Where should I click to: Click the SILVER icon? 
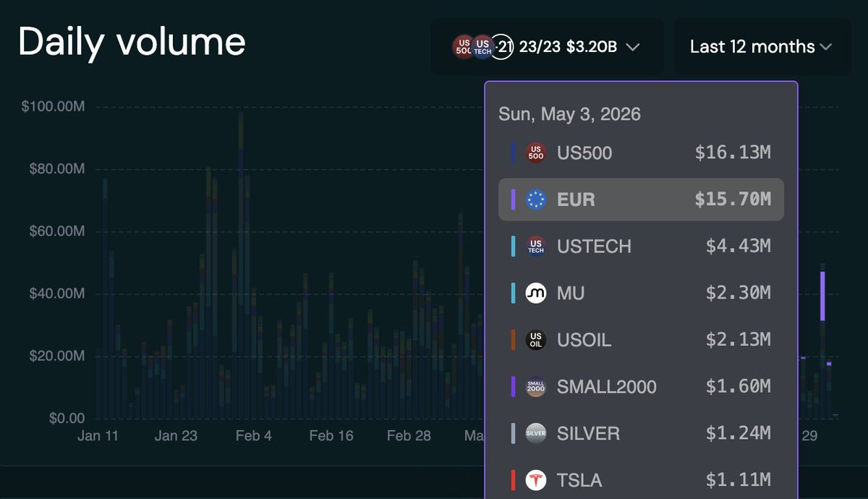[x=536, y=433]
